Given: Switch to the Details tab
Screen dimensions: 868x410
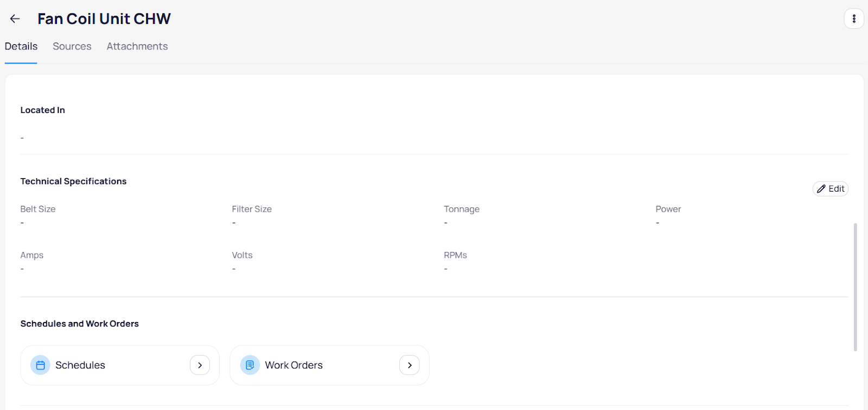Looking at the screenshot, I should (x=21, y=47).
